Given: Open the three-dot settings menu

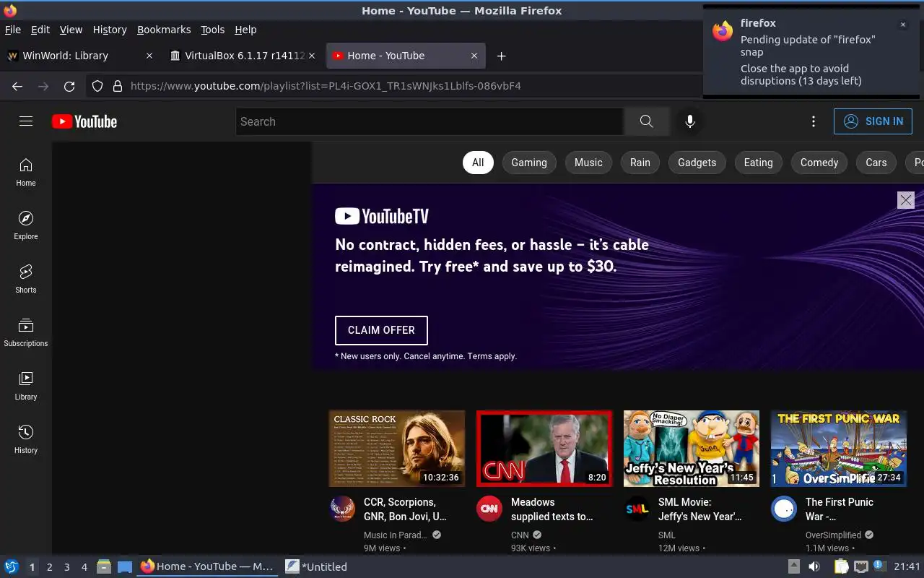Looking at the screenshot, I should coord(814,121).
